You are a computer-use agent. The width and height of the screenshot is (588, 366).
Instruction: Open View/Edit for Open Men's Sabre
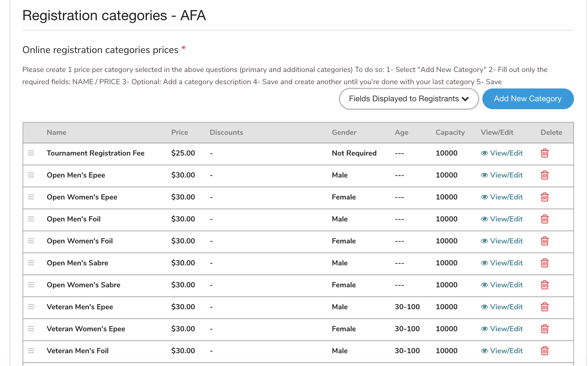[x=502, y=263]
